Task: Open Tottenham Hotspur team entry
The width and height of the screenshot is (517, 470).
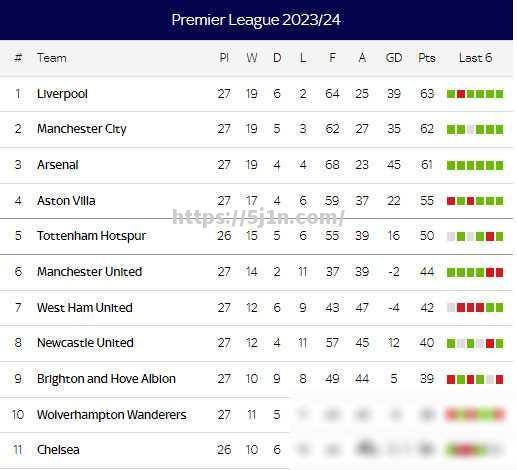Action: tap(91, 236)
